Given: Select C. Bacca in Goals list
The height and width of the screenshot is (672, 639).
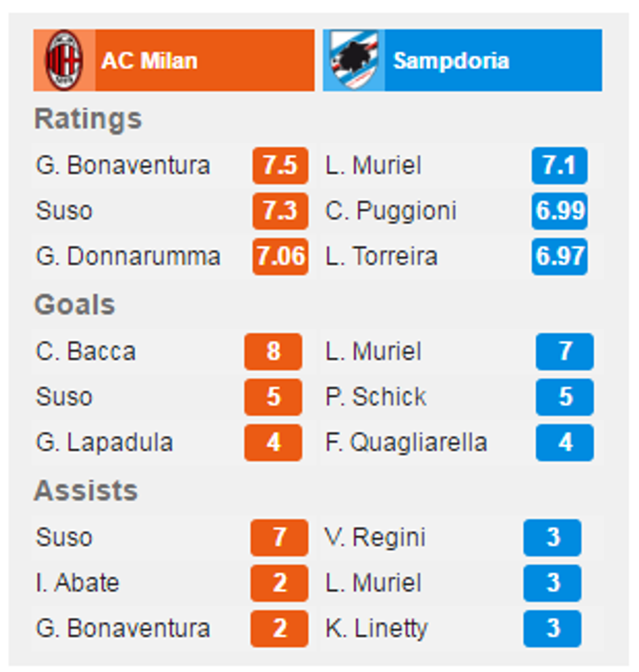Looking at the screenshot, I should click(86, 352).
